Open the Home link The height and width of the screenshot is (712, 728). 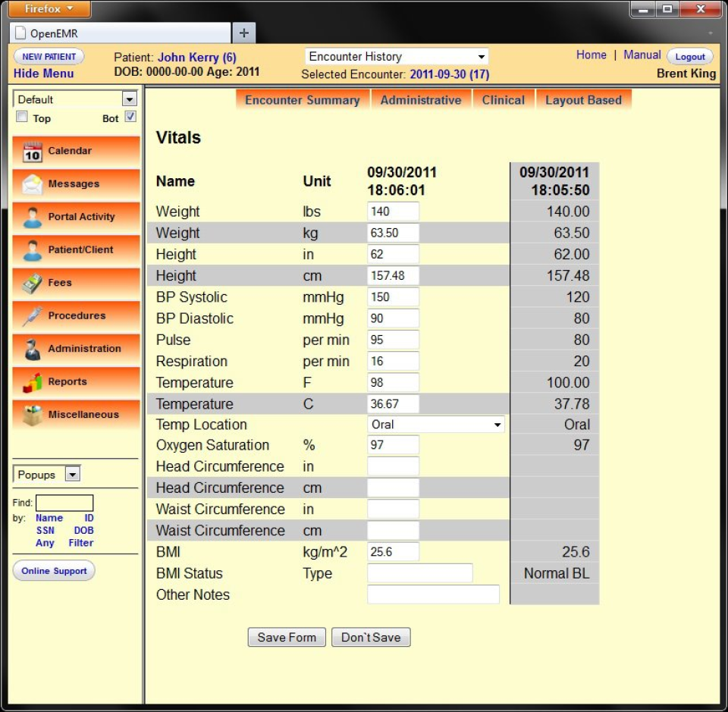tap(591, 55)
